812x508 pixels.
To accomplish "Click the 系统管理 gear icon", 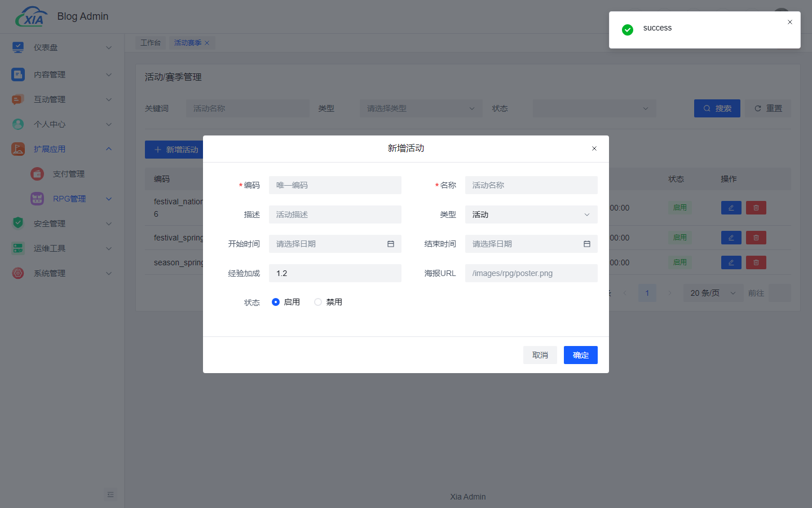I will (x=18, y=273).
